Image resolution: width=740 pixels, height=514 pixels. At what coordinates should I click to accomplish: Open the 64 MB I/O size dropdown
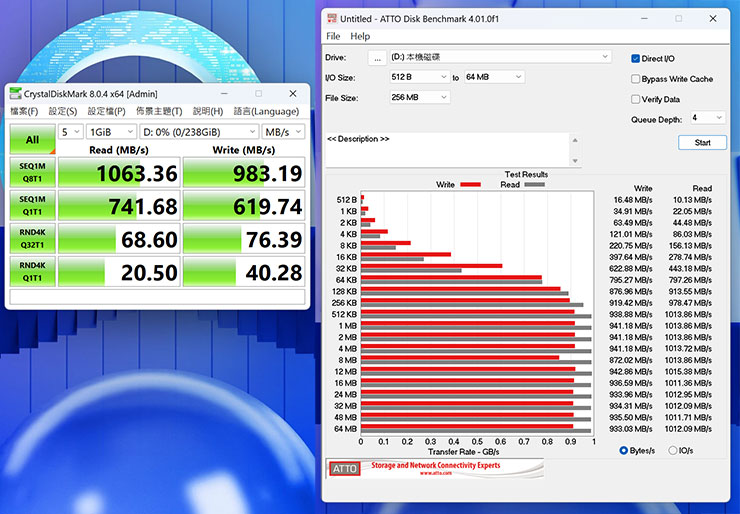tap(494, 77)
